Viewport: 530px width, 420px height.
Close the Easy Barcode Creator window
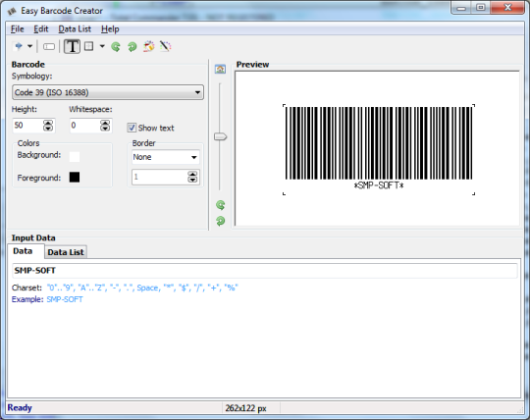pos(507,8)
